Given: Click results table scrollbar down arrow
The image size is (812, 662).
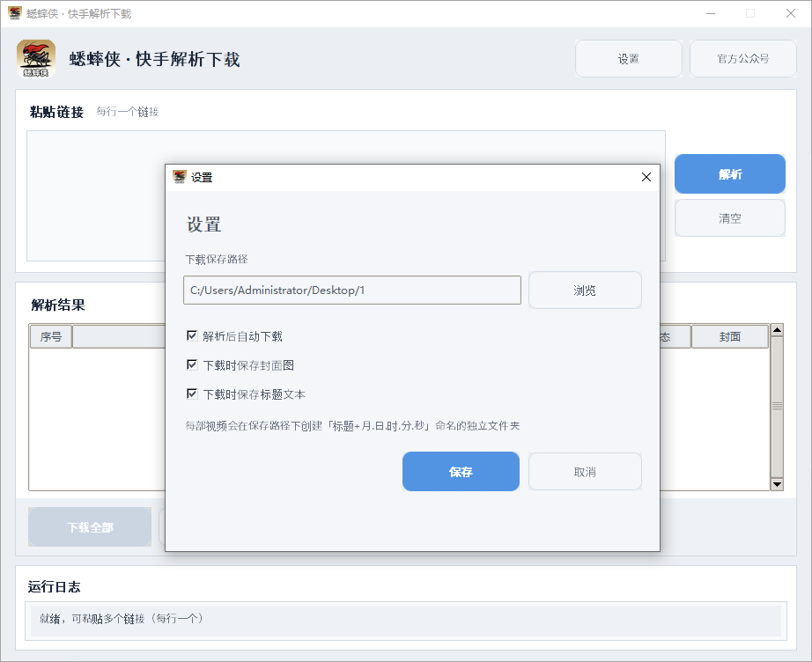Looking at the screenshot, I should pyautogui.click(x=777, y=484).
